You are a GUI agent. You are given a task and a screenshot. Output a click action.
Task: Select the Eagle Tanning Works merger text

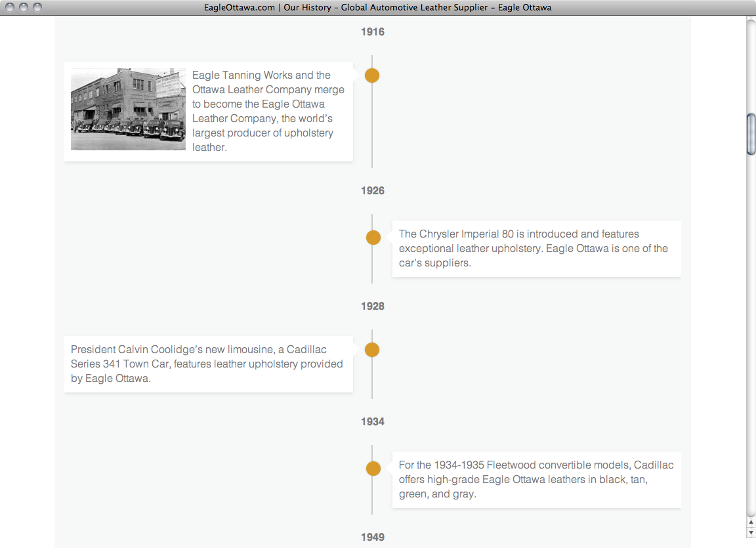coord(268,112)
